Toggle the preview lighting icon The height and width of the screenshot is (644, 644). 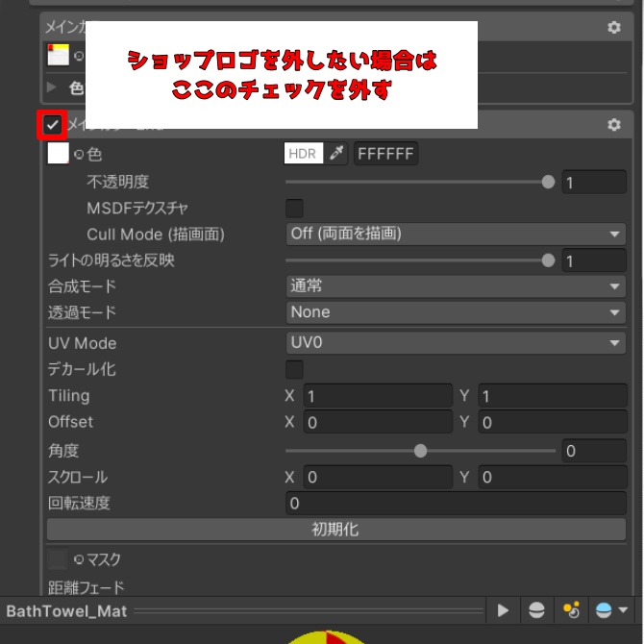[x=571, y=610]
